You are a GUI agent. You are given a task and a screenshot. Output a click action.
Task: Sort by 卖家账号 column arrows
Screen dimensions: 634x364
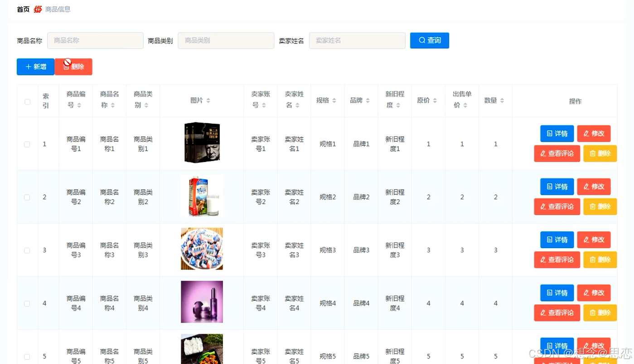point(263,105)
